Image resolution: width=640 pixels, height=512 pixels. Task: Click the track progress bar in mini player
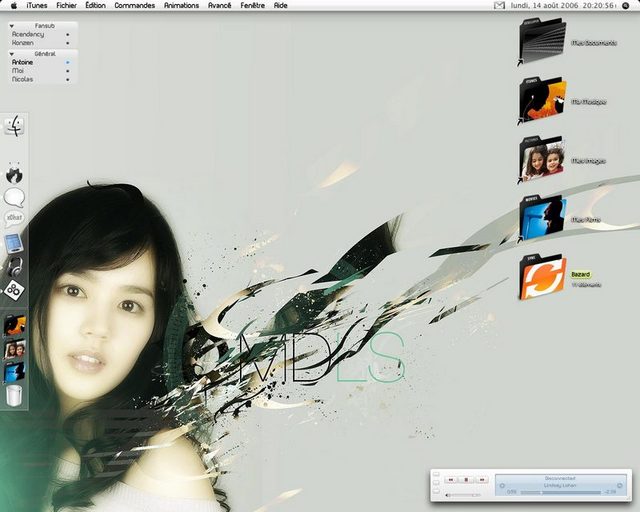click(x=561, y=492)
